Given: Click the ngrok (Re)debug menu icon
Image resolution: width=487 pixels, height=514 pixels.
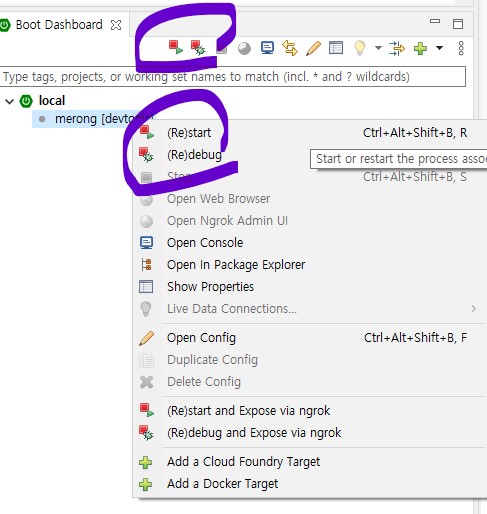Looking at the screenshot, I should coord(146,433).
